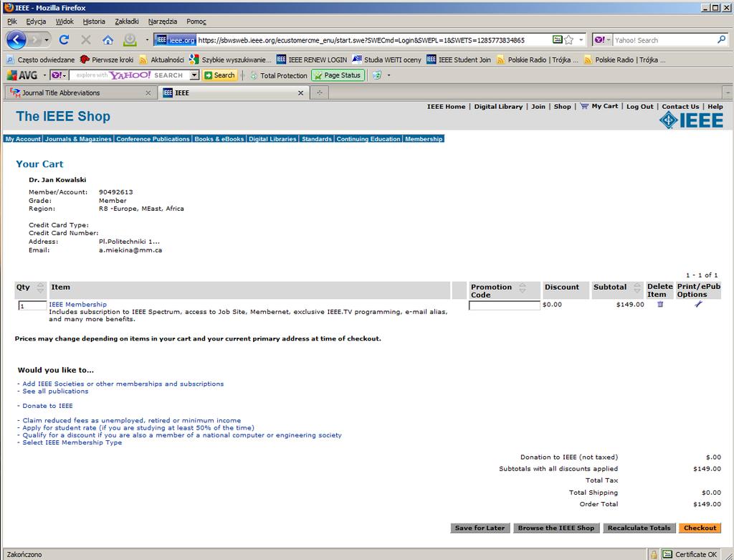
Task: Click the orange Checkout button
Action: click(700, 528)
